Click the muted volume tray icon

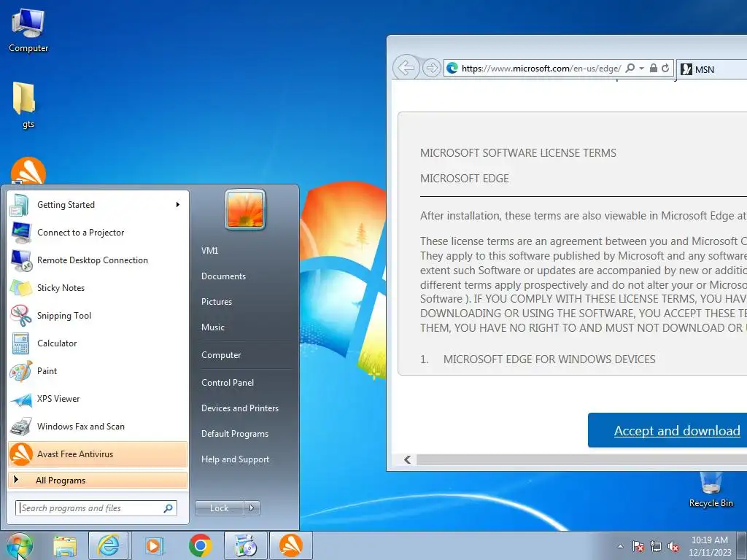673,547
